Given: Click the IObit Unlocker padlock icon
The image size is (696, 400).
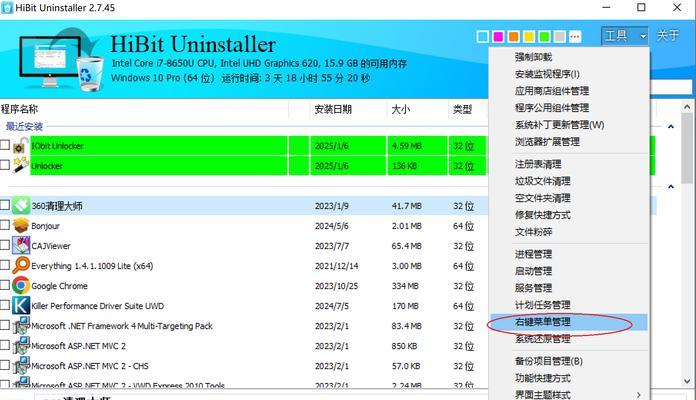Looking at the screenshot, I should point(21,146).
